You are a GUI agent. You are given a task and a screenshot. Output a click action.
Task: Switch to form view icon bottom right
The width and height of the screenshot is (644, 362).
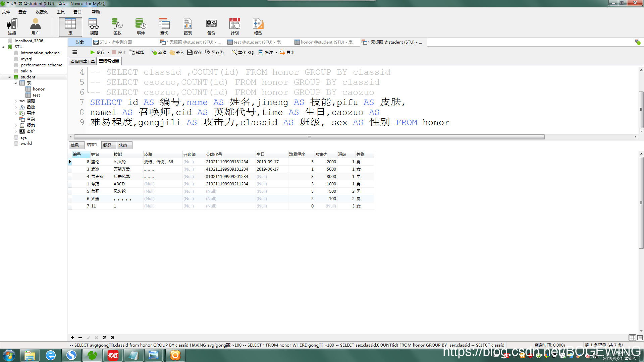[640, 338]
